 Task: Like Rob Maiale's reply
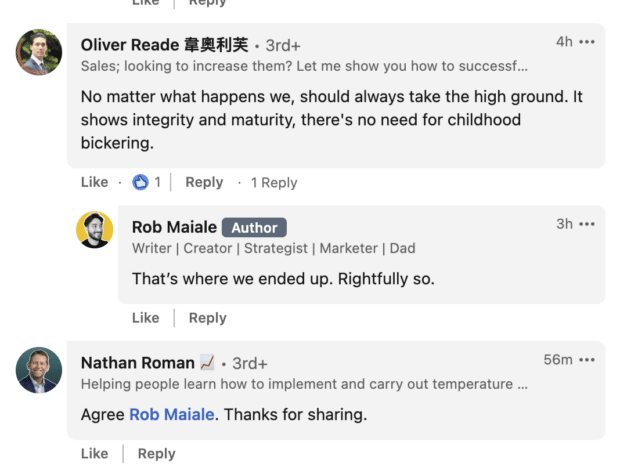(145, 318)
